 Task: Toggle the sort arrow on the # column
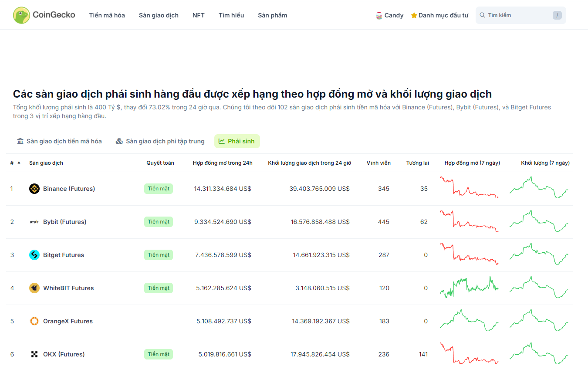pyautogui.click(x=18, y=163)
